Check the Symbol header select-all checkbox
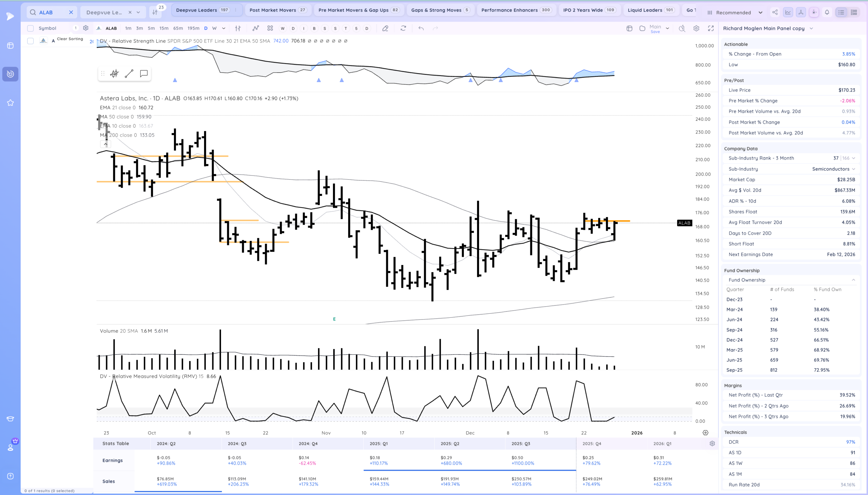868x495 pixels. click(30, 28)
